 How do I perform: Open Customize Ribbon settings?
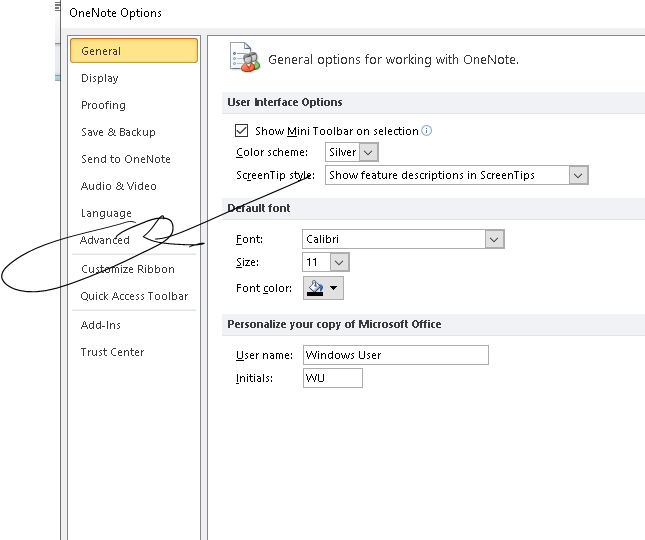[x=128, y=269]
